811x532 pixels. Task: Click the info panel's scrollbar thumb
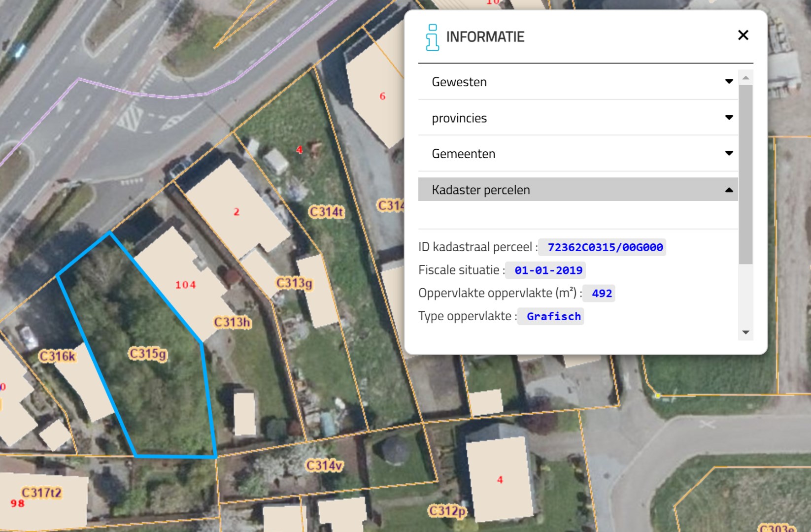click(745, 172)
